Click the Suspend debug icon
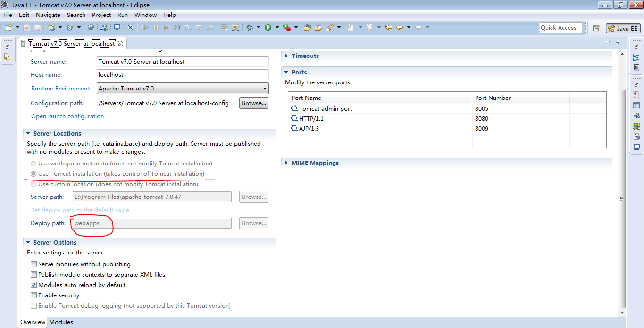 [x=156, y=27]
